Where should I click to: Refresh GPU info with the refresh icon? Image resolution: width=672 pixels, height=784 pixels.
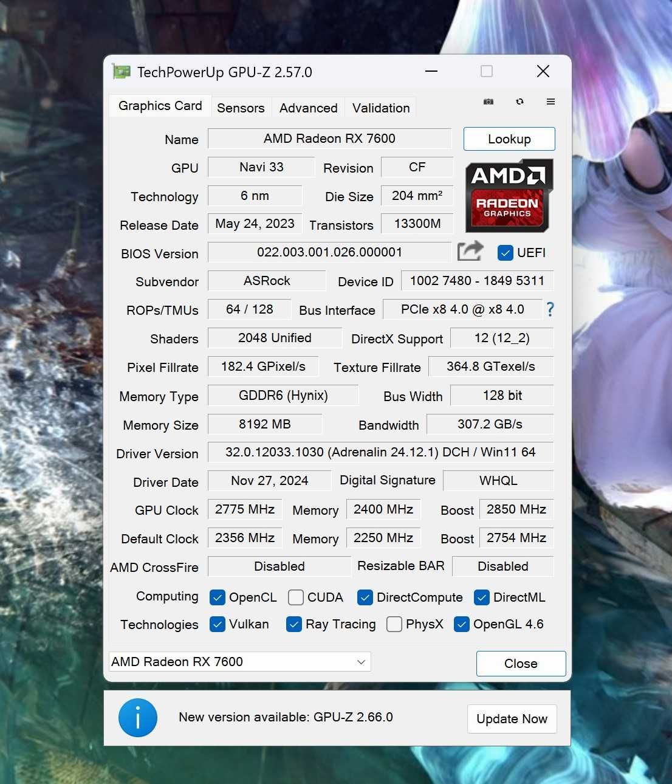(519, 101)
